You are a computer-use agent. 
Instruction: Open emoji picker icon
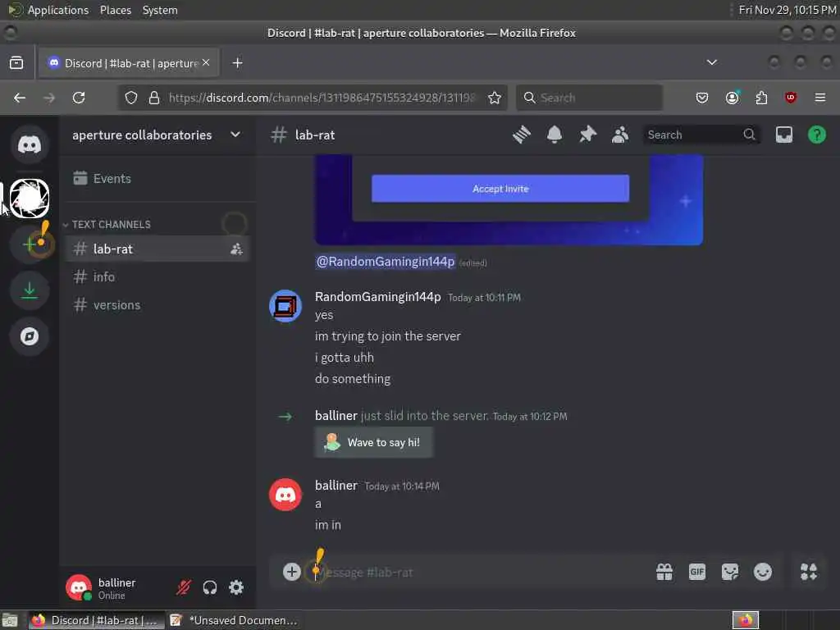point(763,572)
